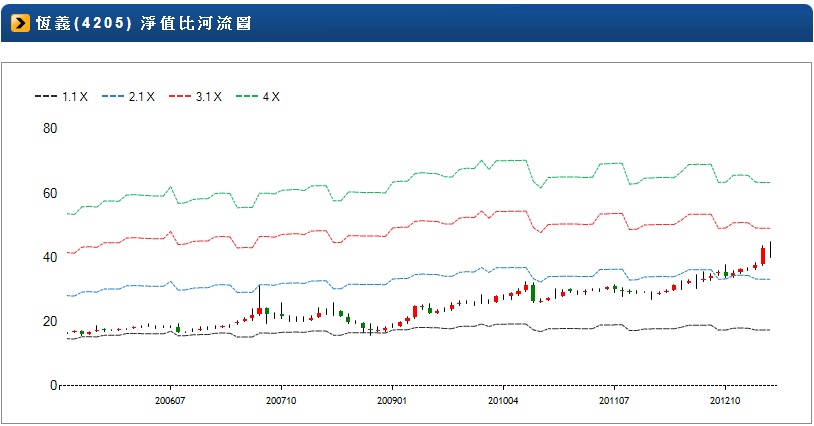This screenshot has width=814, height=426.
Task: Click the candlestick with long wick before 200710
Action: (x=260, y=302)
